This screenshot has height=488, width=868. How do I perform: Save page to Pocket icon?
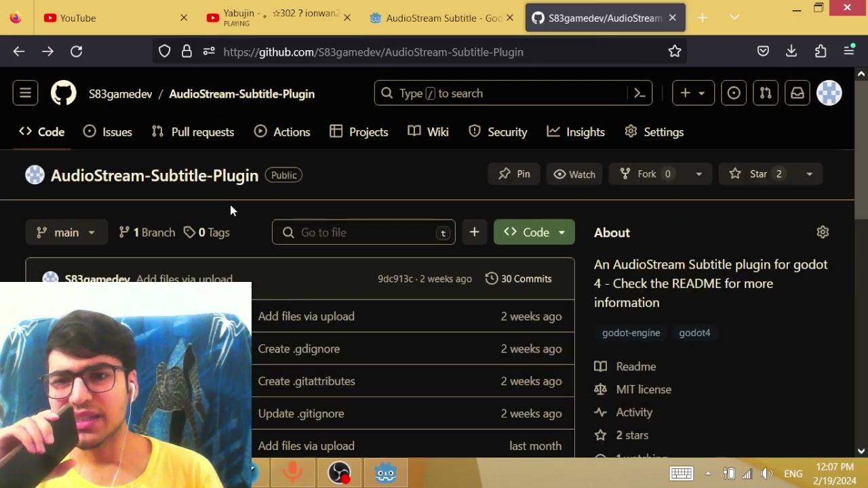click(x=763, y=52)
